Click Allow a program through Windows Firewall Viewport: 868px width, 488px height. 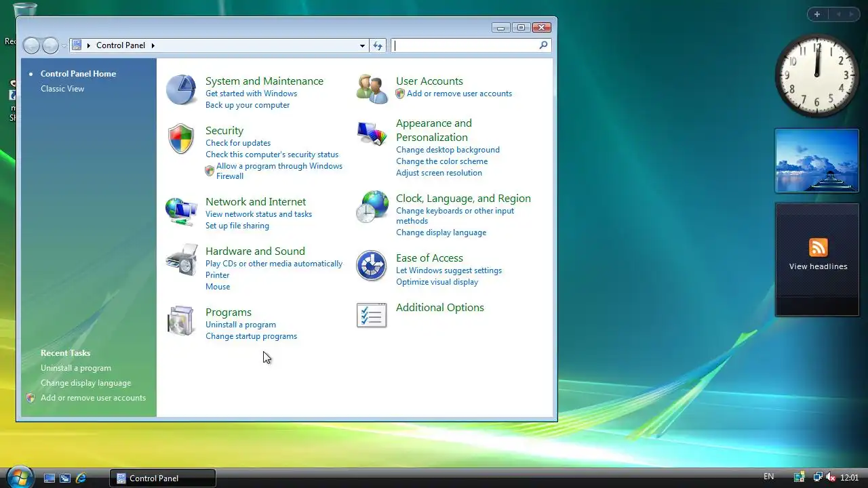point(279,171)
